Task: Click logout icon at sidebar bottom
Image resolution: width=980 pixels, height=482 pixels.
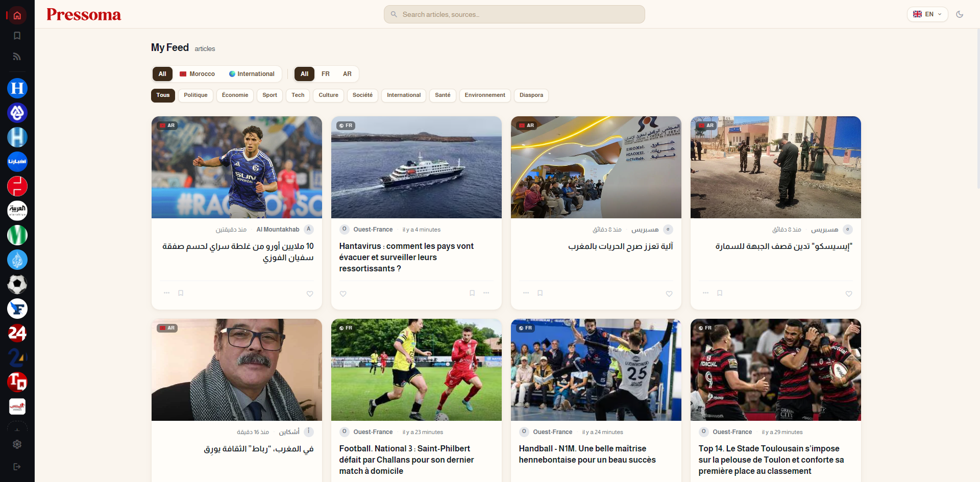Action: tap(17, 467)
